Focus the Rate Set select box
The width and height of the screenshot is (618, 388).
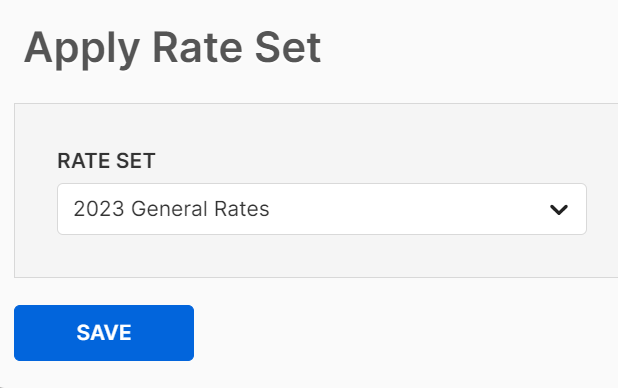point(322,209)
